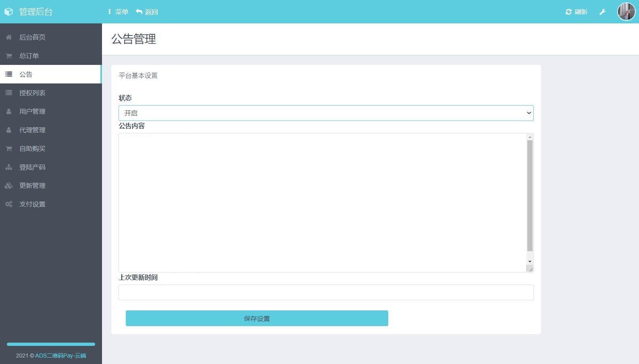Click the 保存设置 button
The height and width of the screenshot is (364, 639).
pyautogui.click(x=257, y=318)
